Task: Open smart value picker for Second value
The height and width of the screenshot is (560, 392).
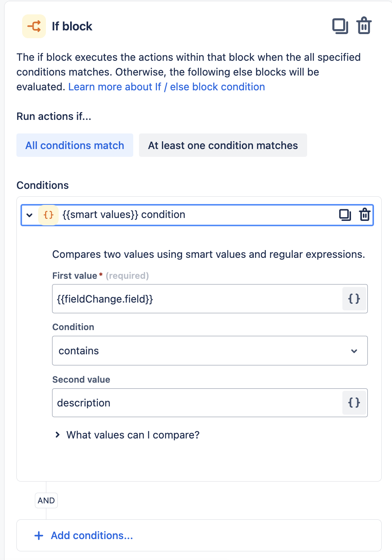Action: click(x=354, y=403)
